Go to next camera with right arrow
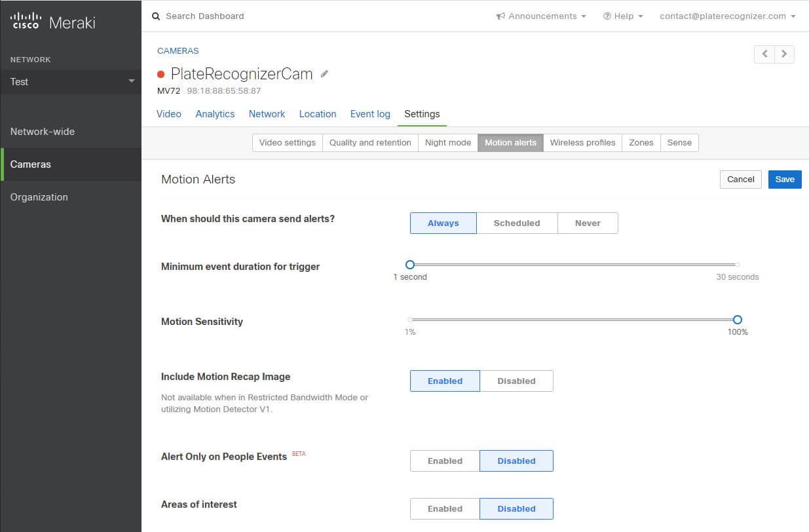The height and width of the screenshot is (532, 809). (x=784, y=54)
